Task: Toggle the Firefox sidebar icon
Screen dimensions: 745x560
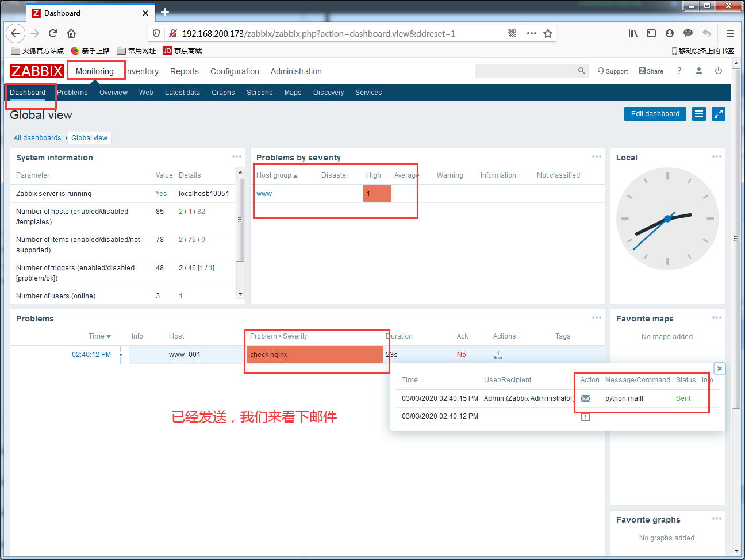Action: click(651, 33)
